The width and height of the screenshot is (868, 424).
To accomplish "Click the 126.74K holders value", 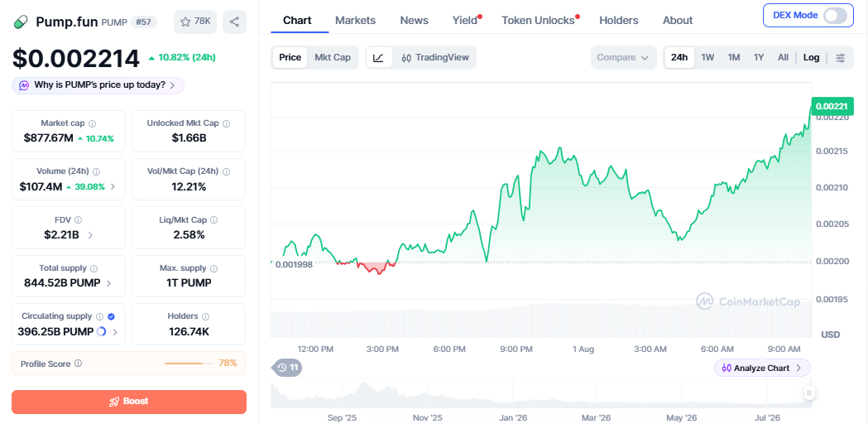I will coord(189,332).
